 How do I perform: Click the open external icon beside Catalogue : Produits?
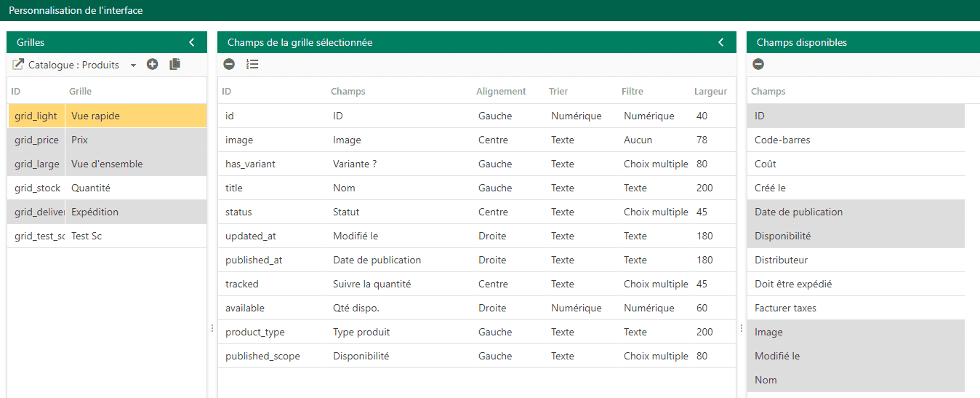pyautogui.click(x=18, y=65)
